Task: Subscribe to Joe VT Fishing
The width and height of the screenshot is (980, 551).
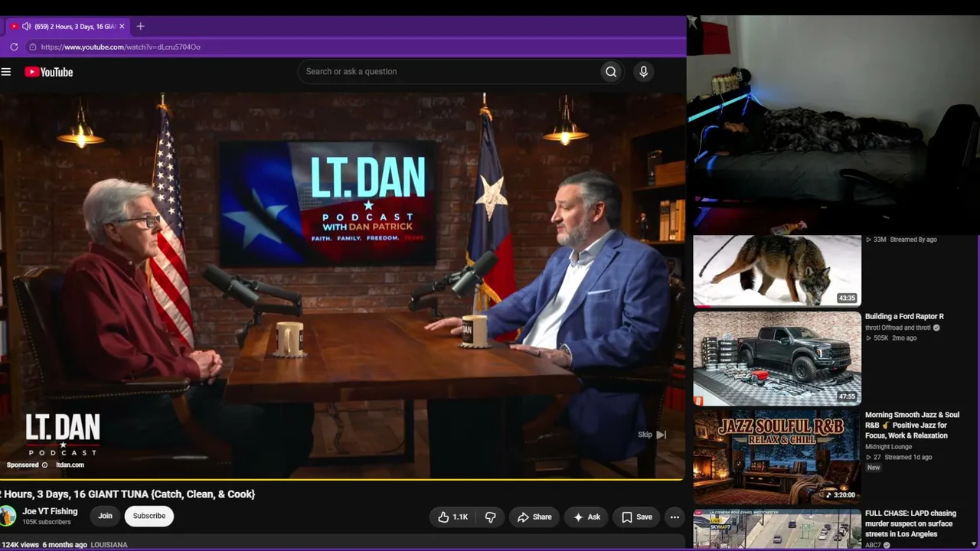Action: [149, 516]
